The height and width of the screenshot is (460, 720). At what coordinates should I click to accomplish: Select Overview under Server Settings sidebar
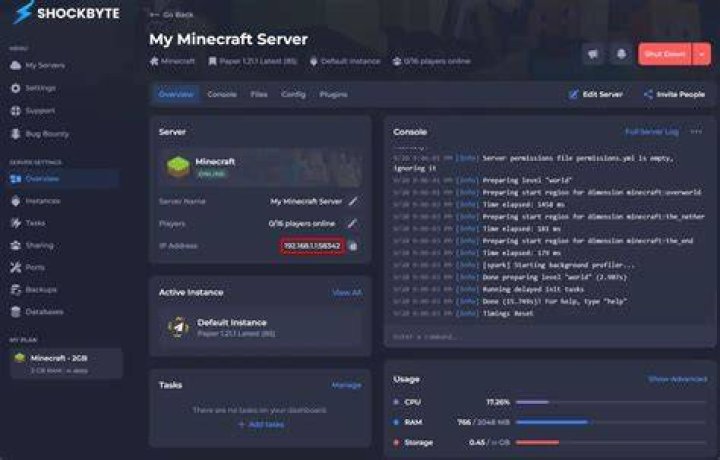point(64,179)
